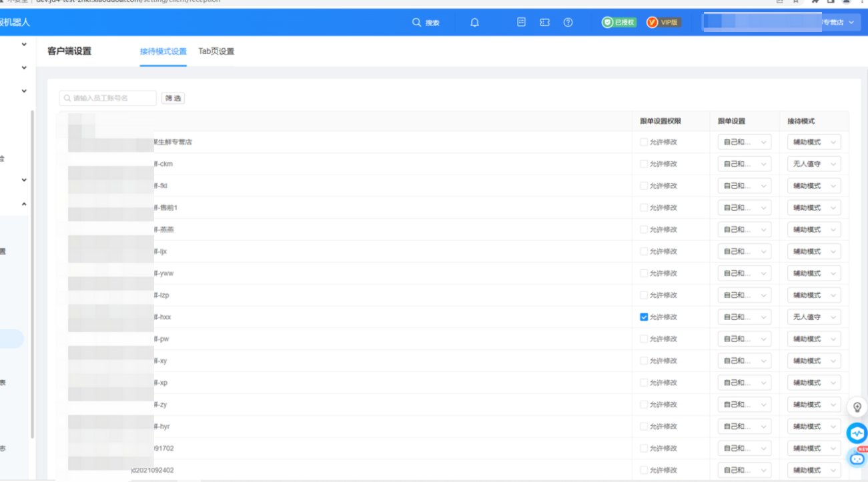Open 辅助模式 dropdown in -ljx row
This screenshot has width=868, height=482.
tap(814, 251)
